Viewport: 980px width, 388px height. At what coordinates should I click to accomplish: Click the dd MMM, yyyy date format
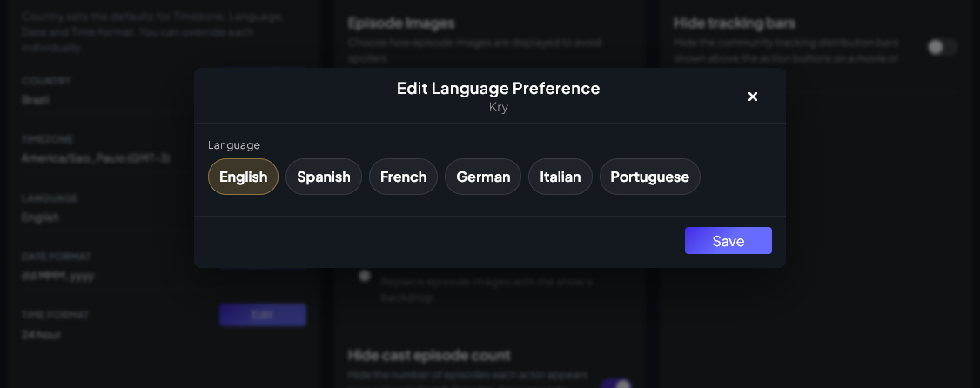tap(57, 276)
